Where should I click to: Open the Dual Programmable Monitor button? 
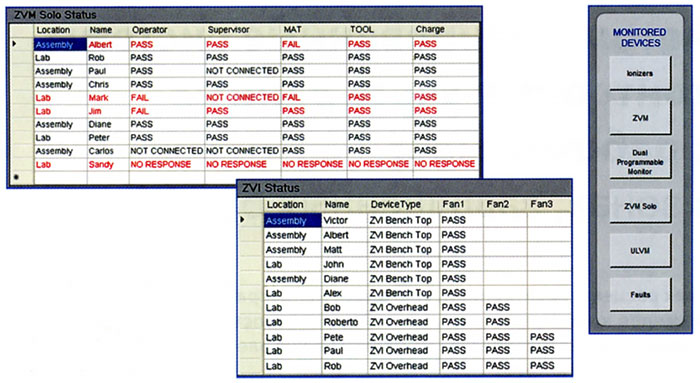click(640, 162)
